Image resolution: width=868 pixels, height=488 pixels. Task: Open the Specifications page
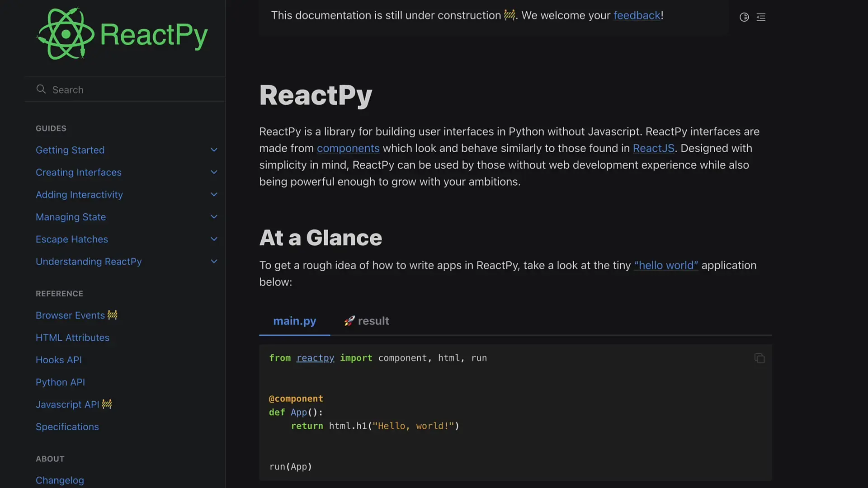[x=67, y=427]
